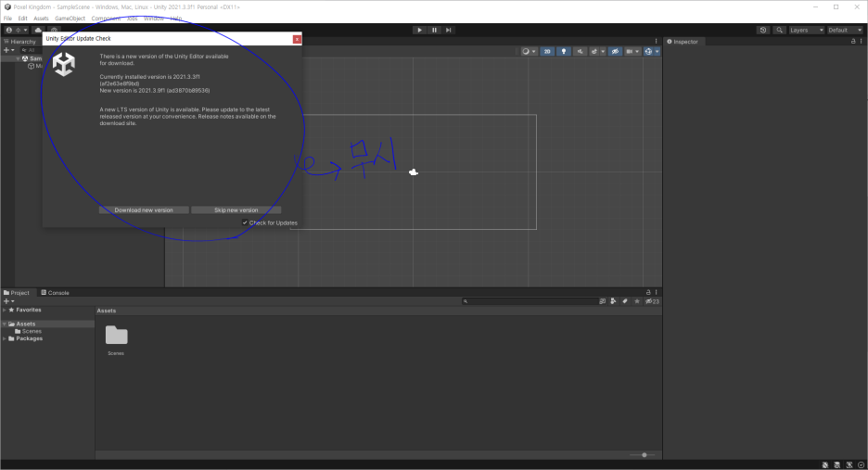Toggle Scene lighting
This screenshot has height=470, width=868.
point(564,52)
